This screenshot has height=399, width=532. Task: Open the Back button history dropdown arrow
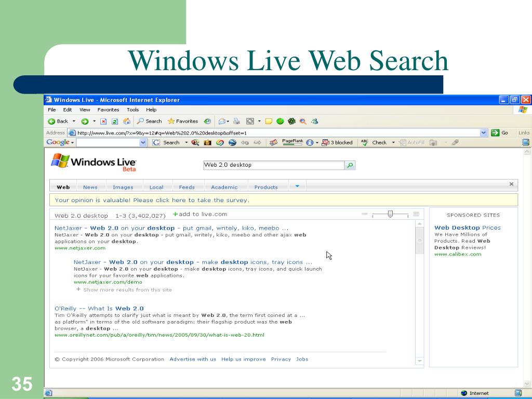coord(74,121)
